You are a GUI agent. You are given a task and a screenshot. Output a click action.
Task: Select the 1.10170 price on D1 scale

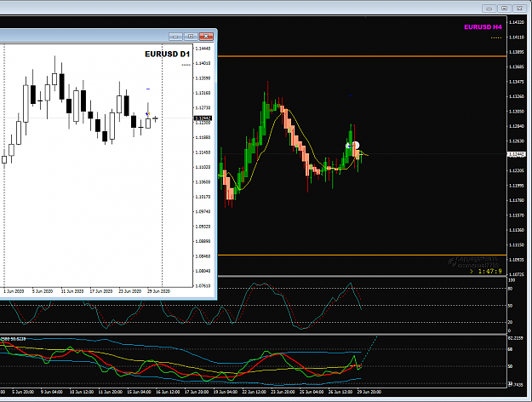tap(203, 197)
